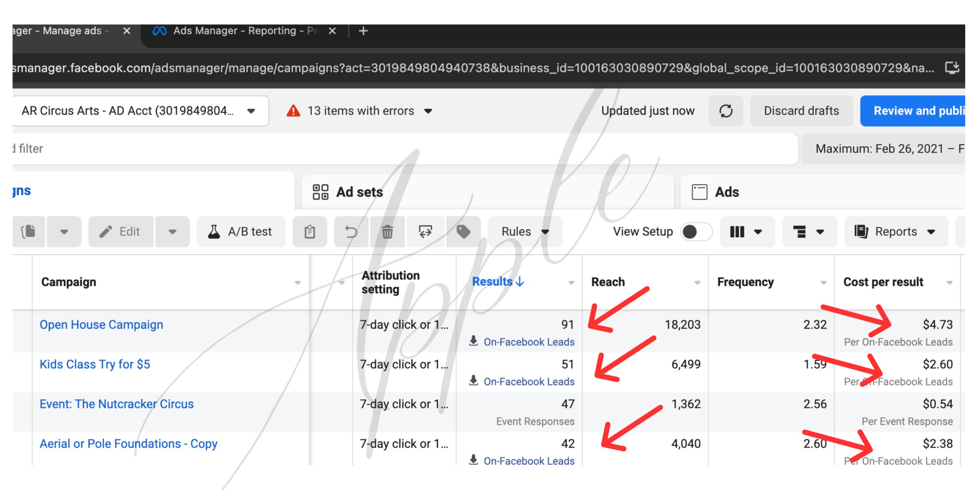The image size is (980, 490).
Task: Open the Kids Class Try for $5 campaign
Action: (95, 364)
